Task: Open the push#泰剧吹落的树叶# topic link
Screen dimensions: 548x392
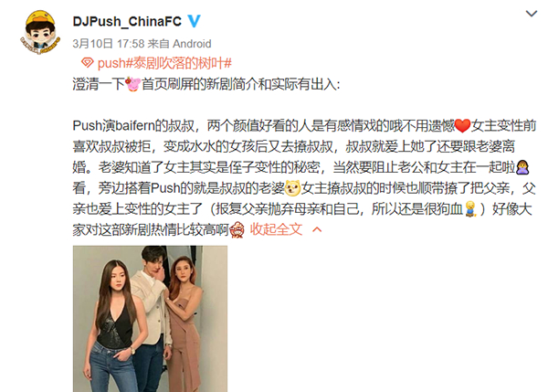Action: [x=164, y=63]
